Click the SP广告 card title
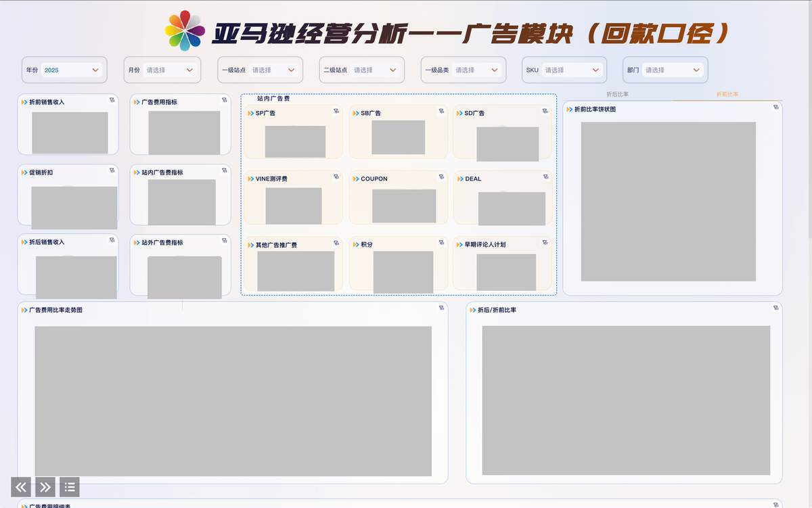 [265, 113]
